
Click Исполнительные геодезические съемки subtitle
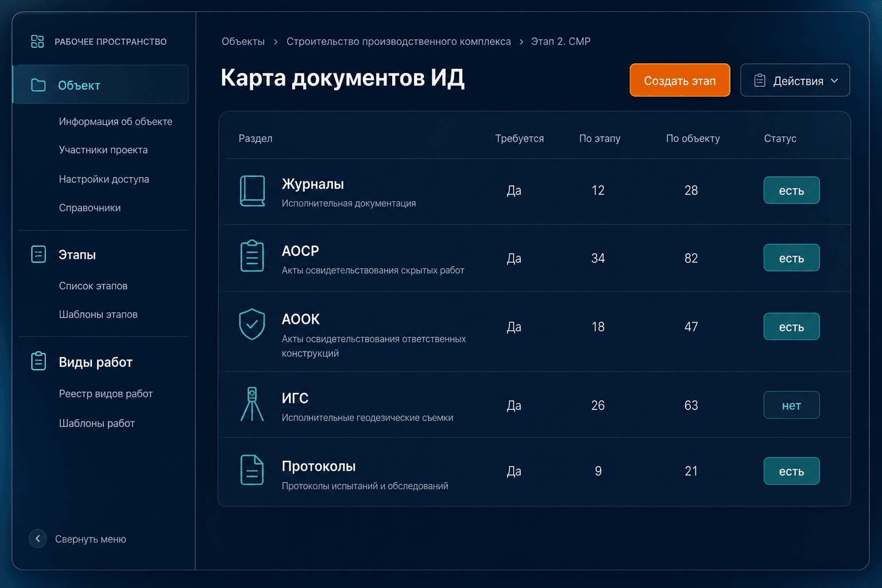(367, 417)
